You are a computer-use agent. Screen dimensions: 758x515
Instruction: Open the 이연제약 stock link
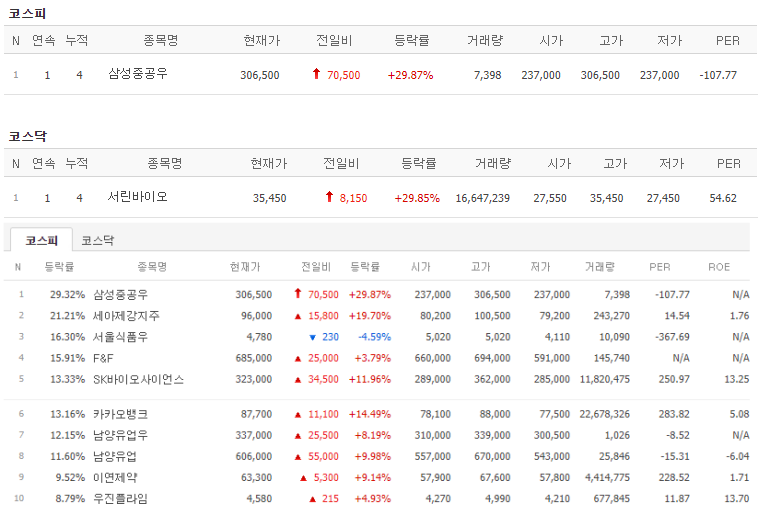coord(115,478)
